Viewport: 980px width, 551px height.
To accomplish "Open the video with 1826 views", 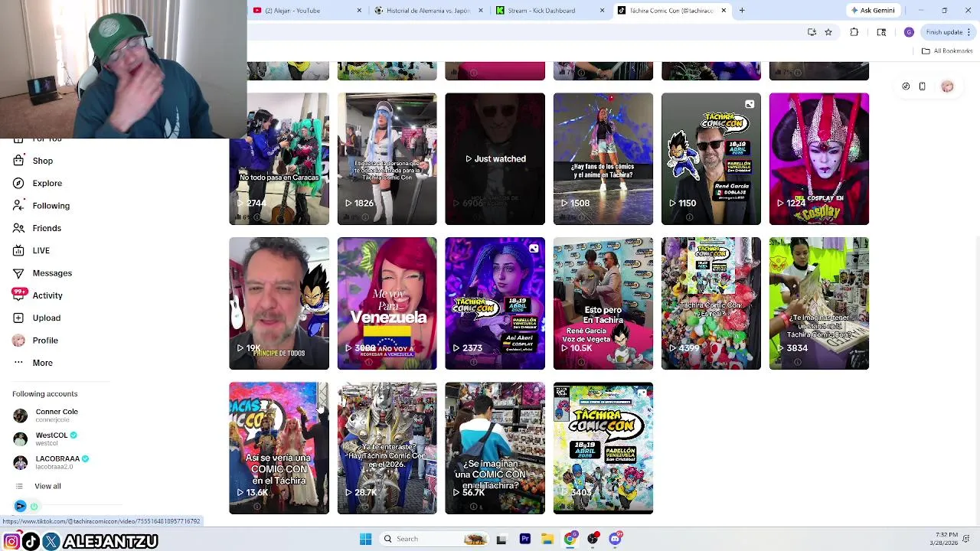I will pos(387,159).
